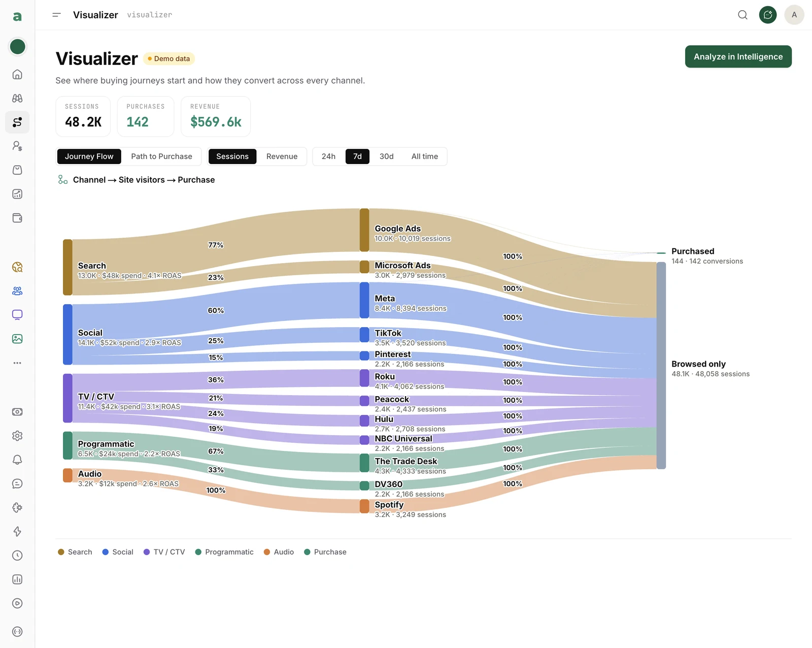Click the 'visualizer' breadcrumb text

pos(149,15)
